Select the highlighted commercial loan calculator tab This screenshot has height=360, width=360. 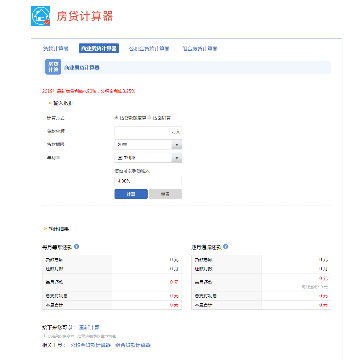tap(99, 48)
